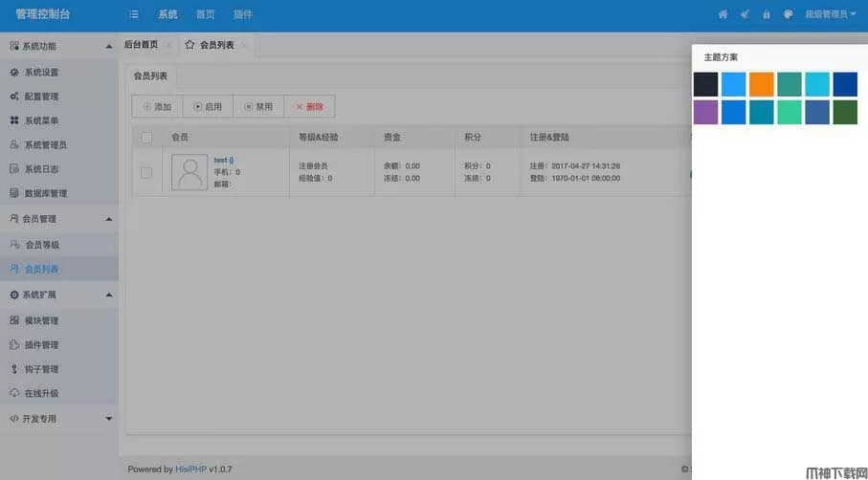Screen dimensions: 868x480
Task: Open 钩子管理 in the sidebar
Action: [x=41, y=369]
